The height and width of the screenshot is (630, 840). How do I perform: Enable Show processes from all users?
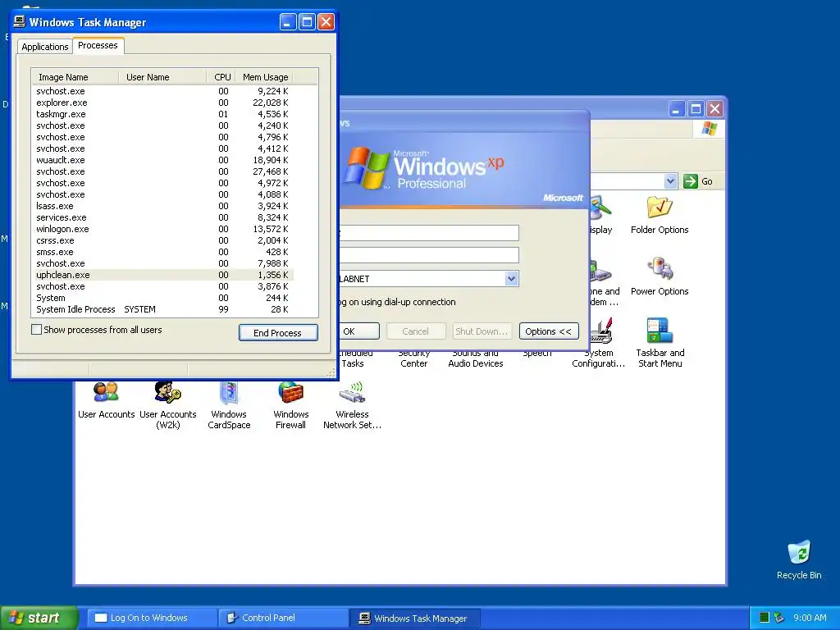coord(36,330)
